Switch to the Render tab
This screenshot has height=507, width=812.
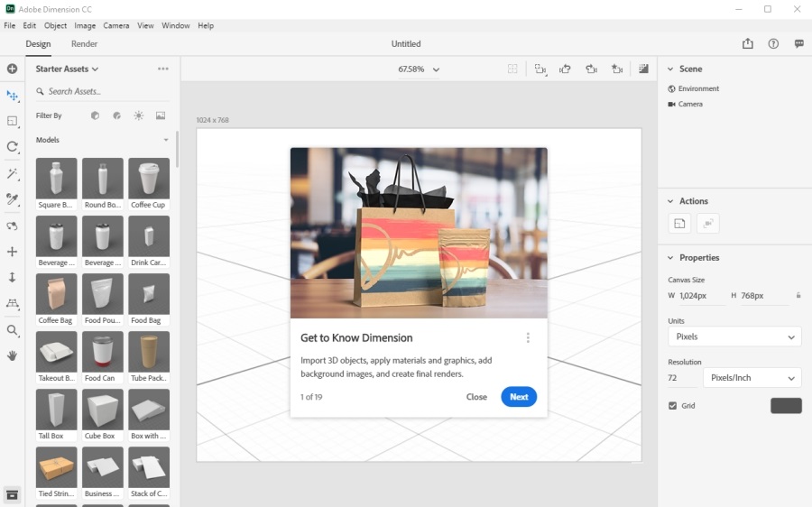(x=84, y=43)
